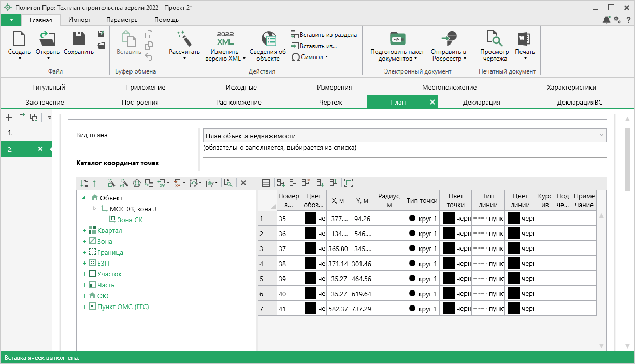The width and height of the screenshot is (635, 364).
Task: Click Просмотр чертежа icon
Action: [x=494, y=39]
